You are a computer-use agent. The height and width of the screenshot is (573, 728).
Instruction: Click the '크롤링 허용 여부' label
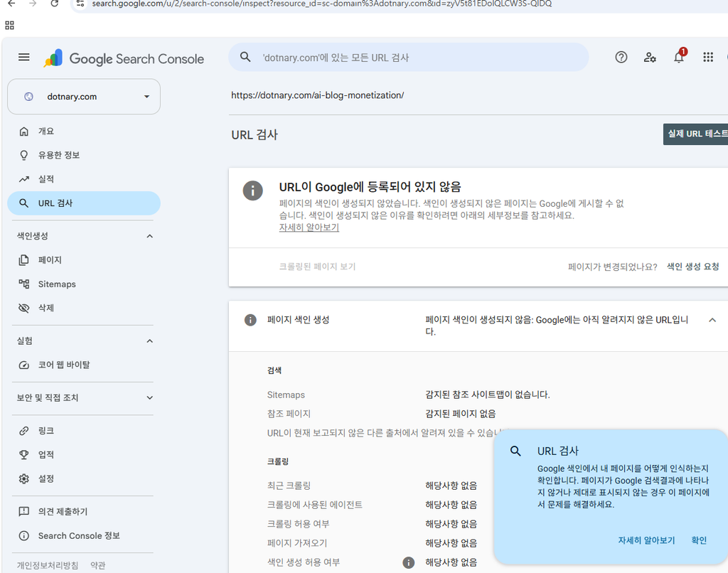tap(298, 524)
